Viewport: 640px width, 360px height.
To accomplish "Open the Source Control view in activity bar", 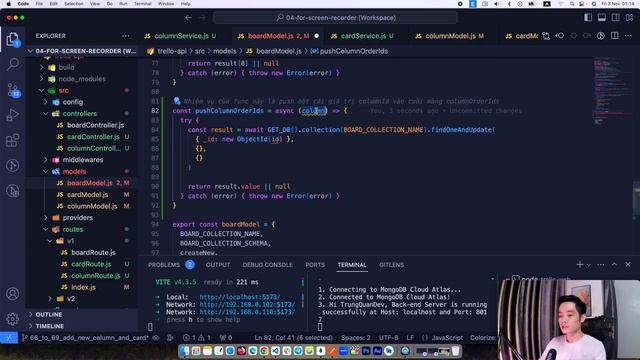I will (13, 90).
